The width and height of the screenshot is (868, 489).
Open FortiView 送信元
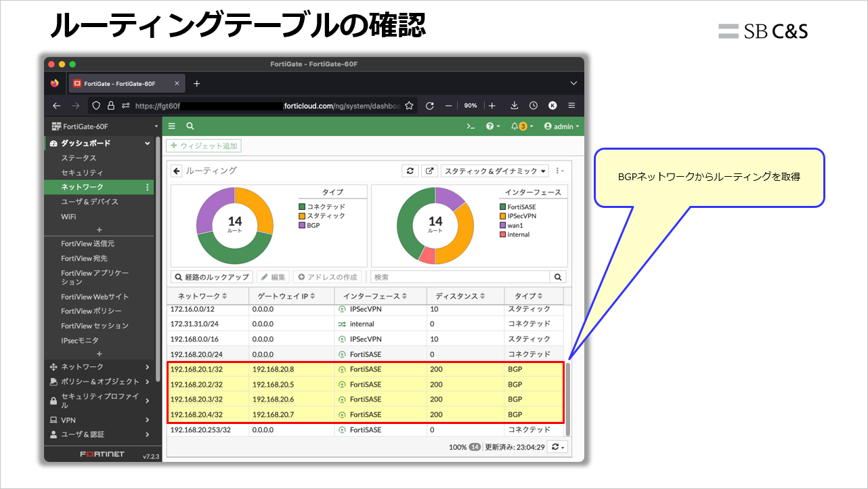87,243
